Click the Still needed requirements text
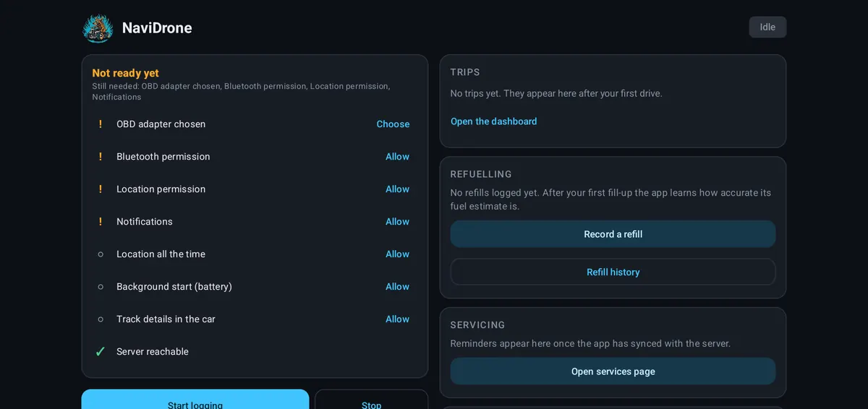The image size is (868, 409). point(241,92)
